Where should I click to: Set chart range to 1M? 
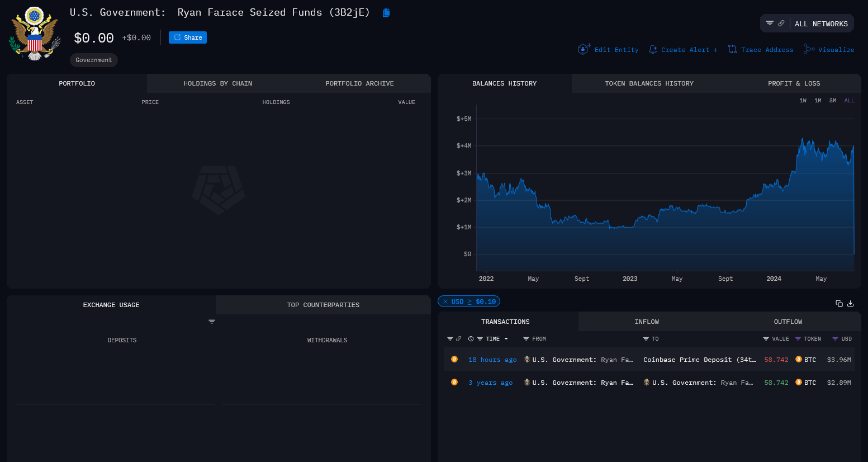(x=818, y=101)
